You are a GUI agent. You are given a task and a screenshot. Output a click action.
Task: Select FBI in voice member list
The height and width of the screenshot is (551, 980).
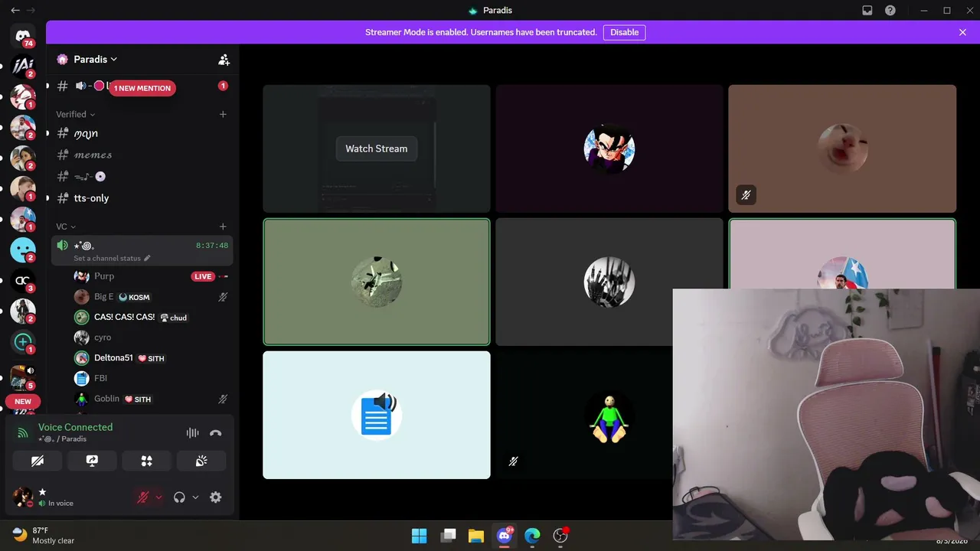(x=142, y=378)
